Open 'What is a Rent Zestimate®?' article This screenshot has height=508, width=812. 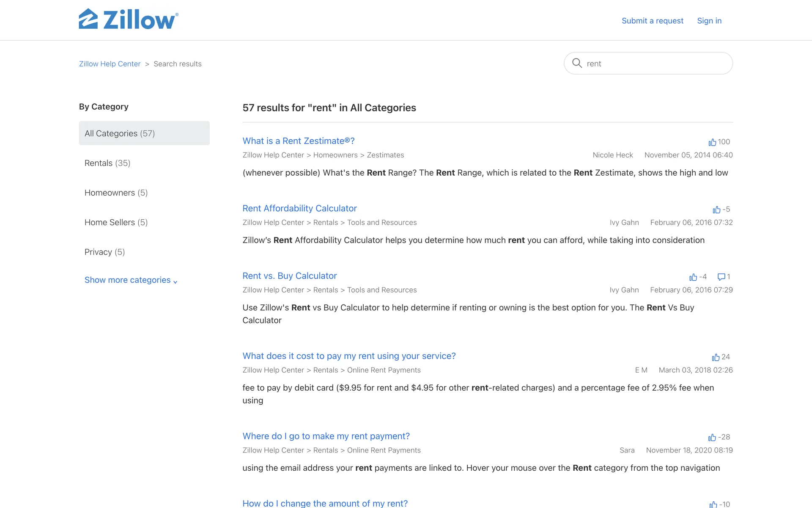299,141
